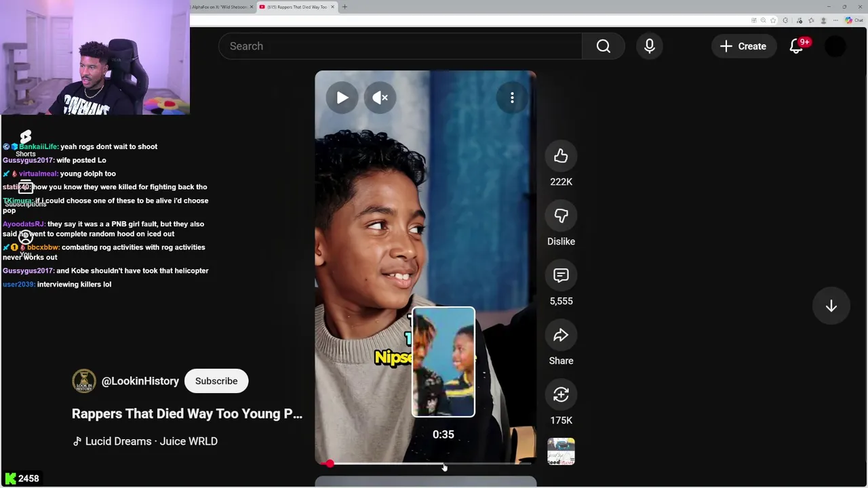The width and height of the screenshot is (868, 488).
Task: Activate voice search microphone
Action: 649,46
